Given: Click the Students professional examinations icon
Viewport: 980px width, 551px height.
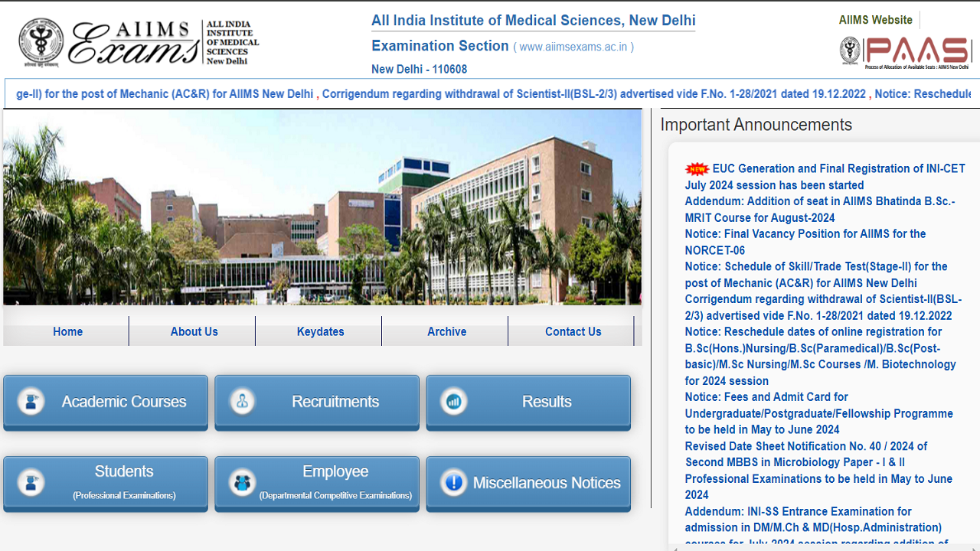Looking at the screenshot, I should tap(31, 483).
